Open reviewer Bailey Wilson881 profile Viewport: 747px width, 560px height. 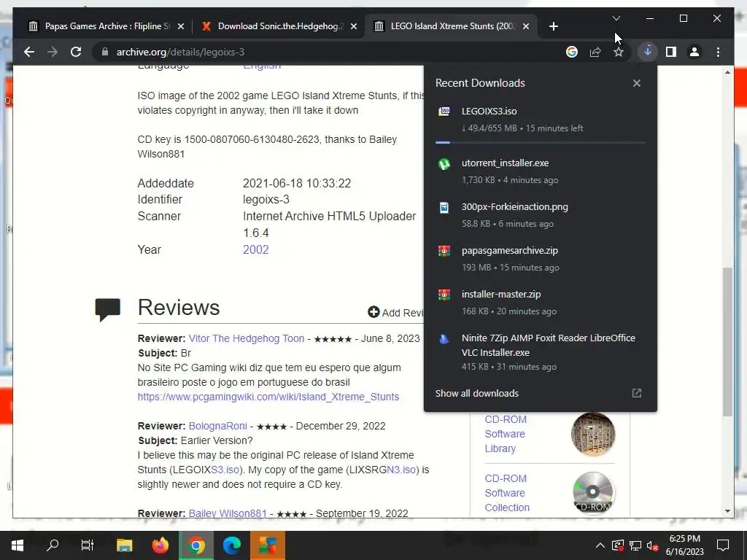228,514
